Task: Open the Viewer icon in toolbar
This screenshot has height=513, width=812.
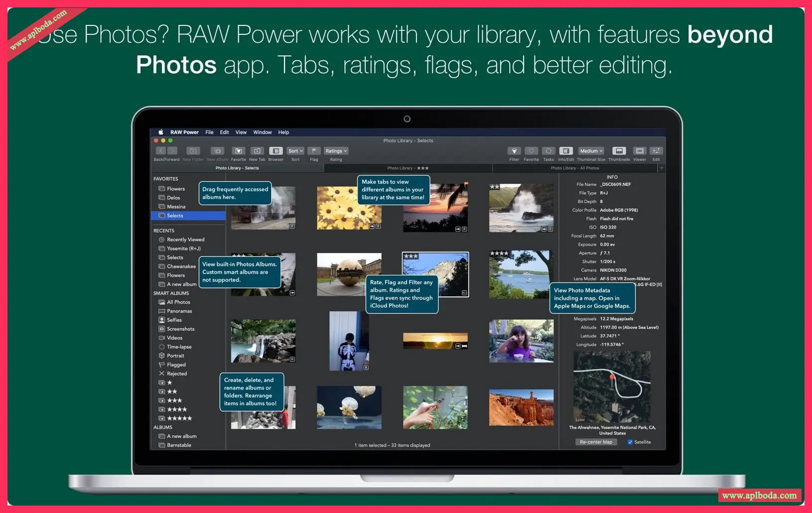Action: tap(640, 151)
